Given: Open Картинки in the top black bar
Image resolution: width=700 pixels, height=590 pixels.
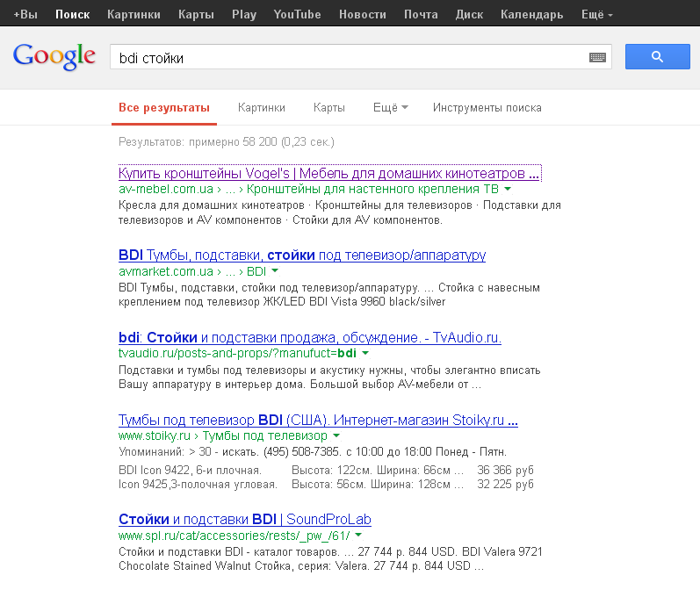Looking at the screenshot, I should (x=134, y=14).
